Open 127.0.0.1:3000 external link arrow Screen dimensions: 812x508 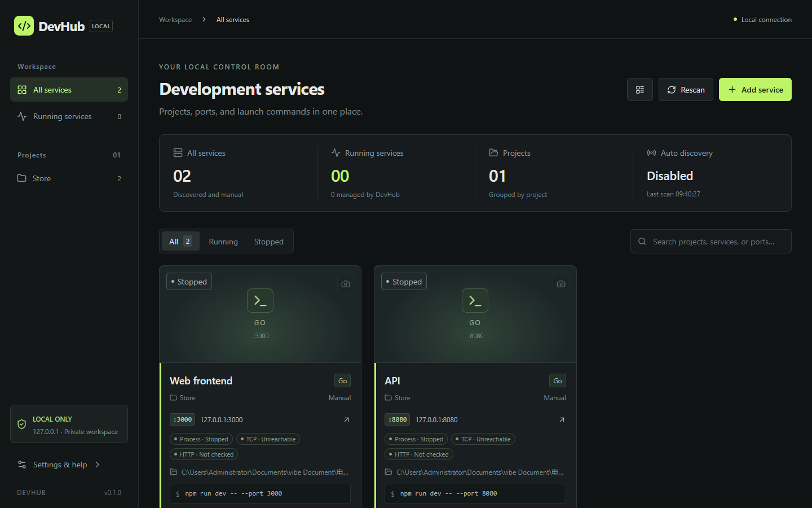[x=346, y=419]
